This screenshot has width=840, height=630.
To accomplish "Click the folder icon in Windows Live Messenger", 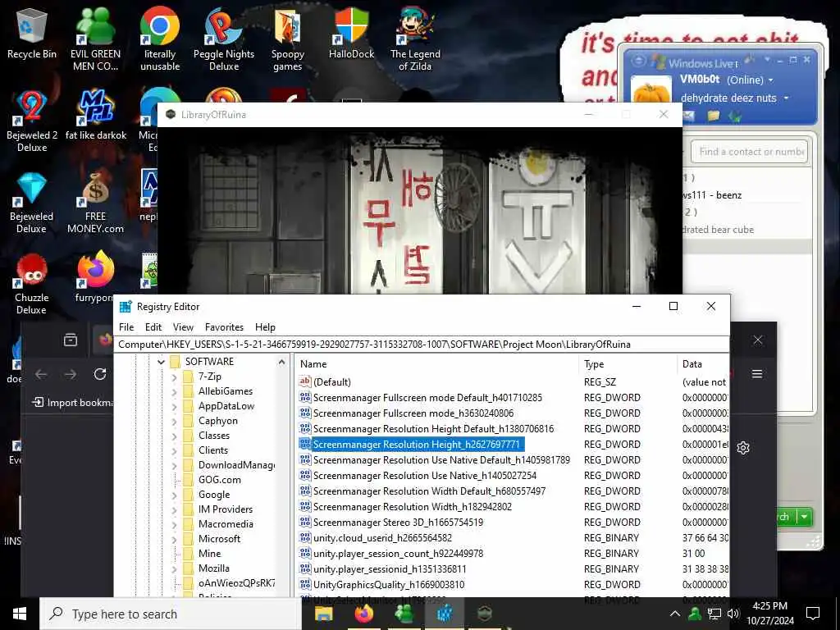I will (x=713, y=116).
